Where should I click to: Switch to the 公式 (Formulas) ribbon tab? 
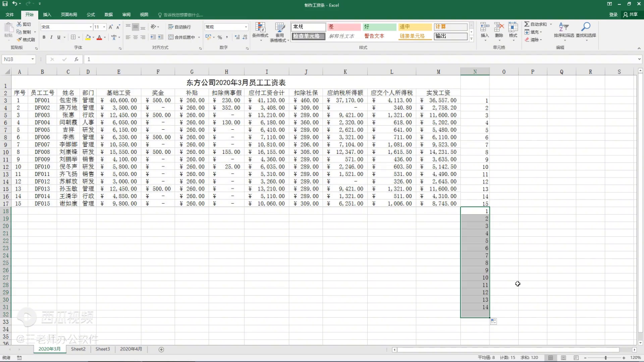click(x=91, y=15)
